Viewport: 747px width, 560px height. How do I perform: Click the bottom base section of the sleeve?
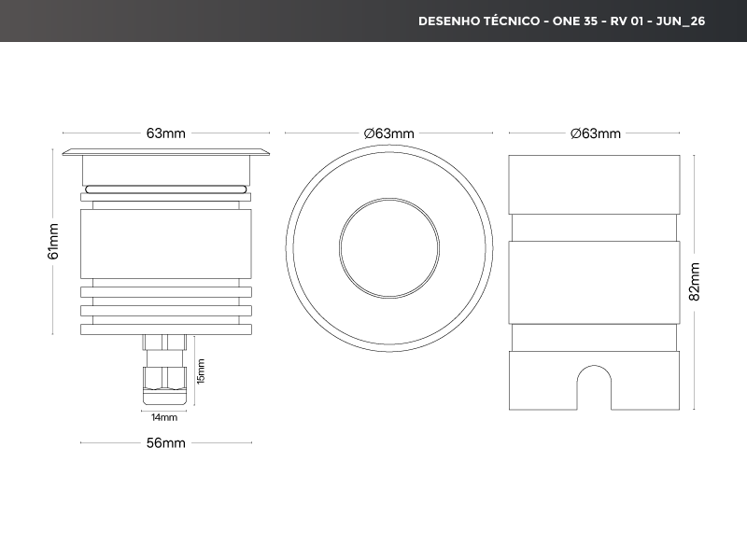[x=542, y=381]
